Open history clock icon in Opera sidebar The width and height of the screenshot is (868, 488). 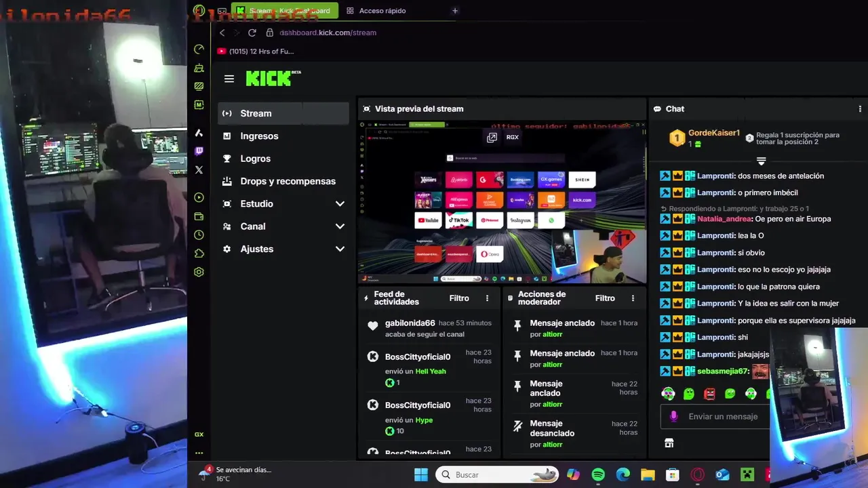tap(199, 235)
